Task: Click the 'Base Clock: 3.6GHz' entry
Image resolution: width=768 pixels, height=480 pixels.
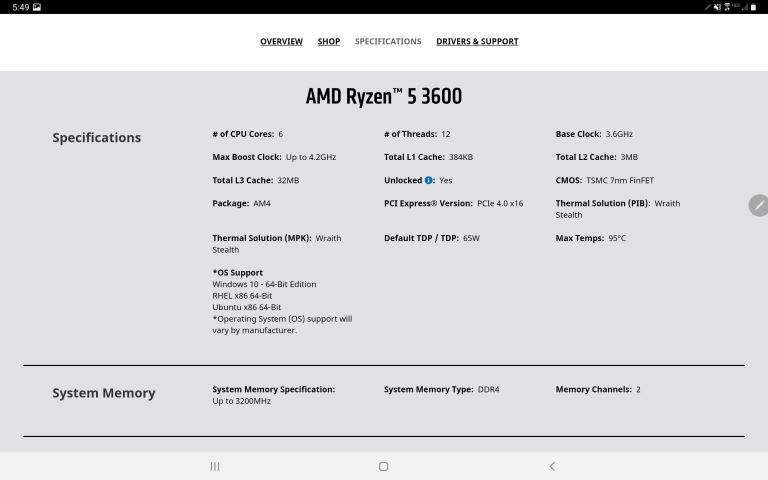Action: coord(594,134)
